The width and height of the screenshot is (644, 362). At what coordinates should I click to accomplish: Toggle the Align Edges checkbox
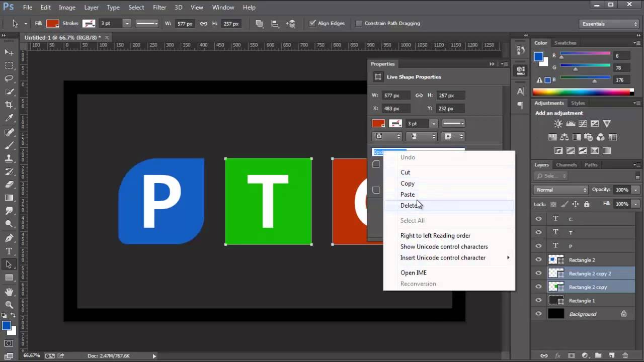(x=312, y=23)
